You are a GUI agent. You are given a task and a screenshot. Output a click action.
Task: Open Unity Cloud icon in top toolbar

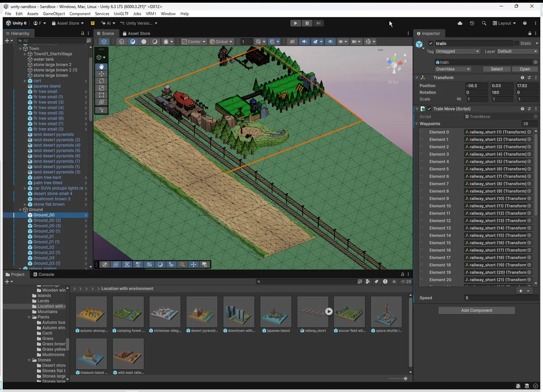tap(460, 23)
